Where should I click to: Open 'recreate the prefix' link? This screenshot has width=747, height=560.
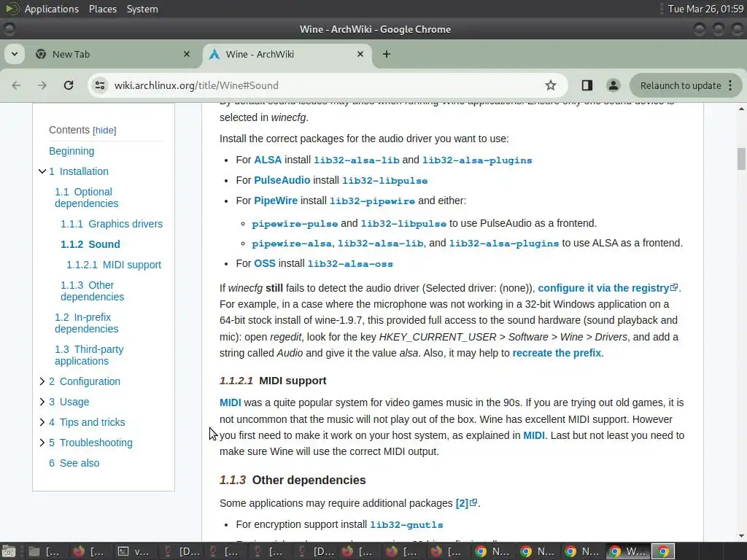557,353
